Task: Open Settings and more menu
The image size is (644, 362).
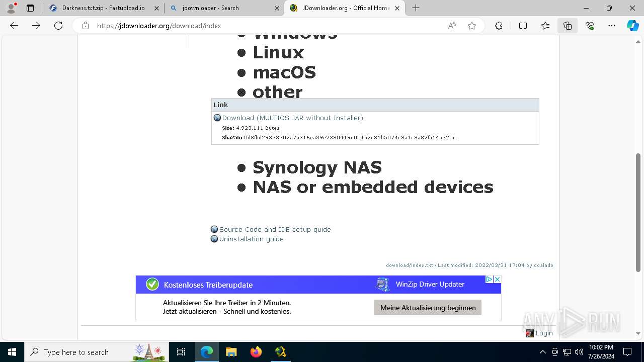Action: [x=612, y=26]
